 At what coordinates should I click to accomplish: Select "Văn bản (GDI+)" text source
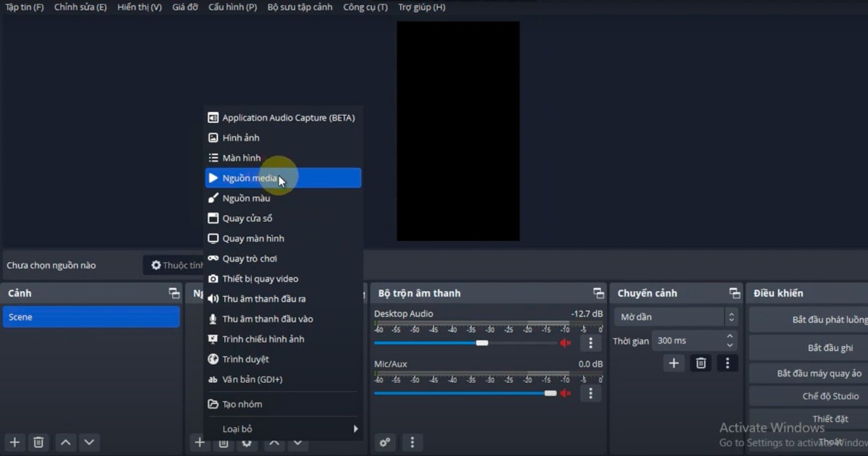point(252,379)
